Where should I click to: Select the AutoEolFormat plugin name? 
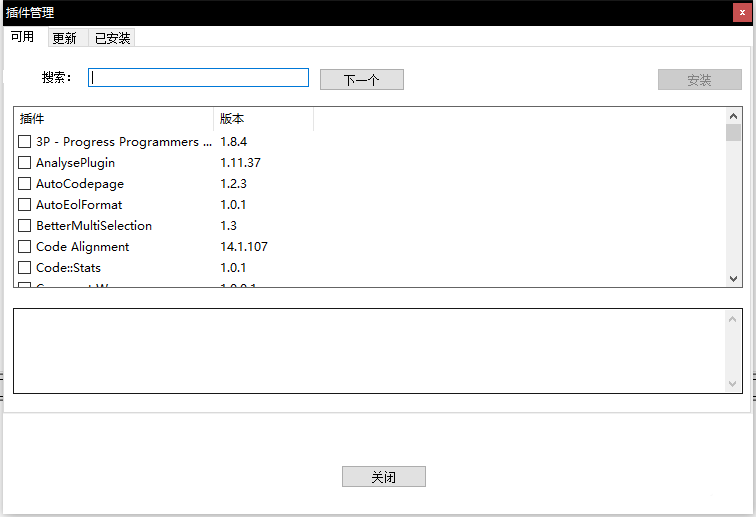pos(79,205)
